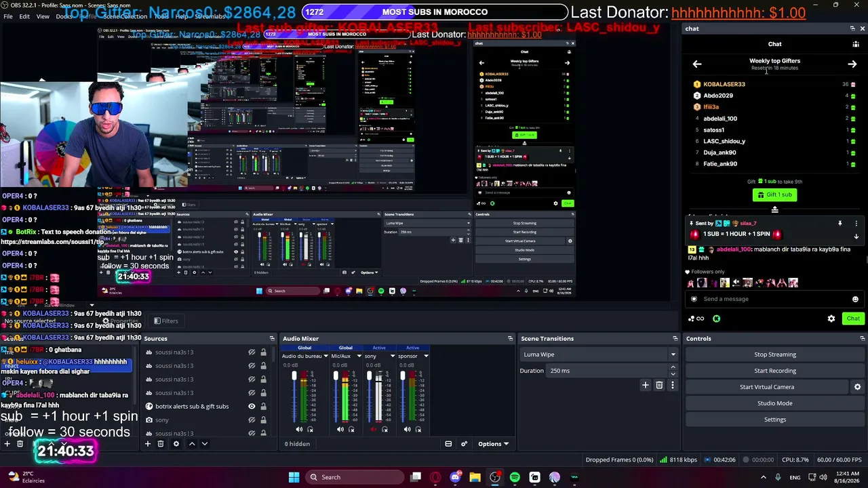The image size is (868, 488).
Task: Hide botrix alerts sub & gift subs source
Action: (252, 407)
